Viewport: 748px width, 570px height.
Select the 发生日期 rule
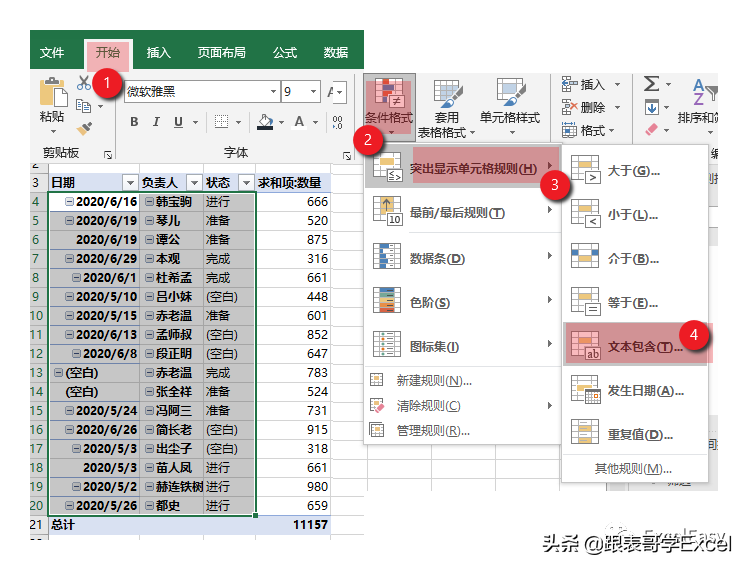point(635,391)
